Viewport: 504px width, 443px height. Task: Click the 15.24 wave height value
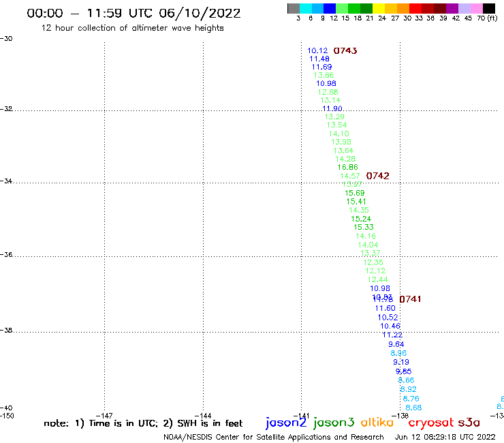(361, 219)
